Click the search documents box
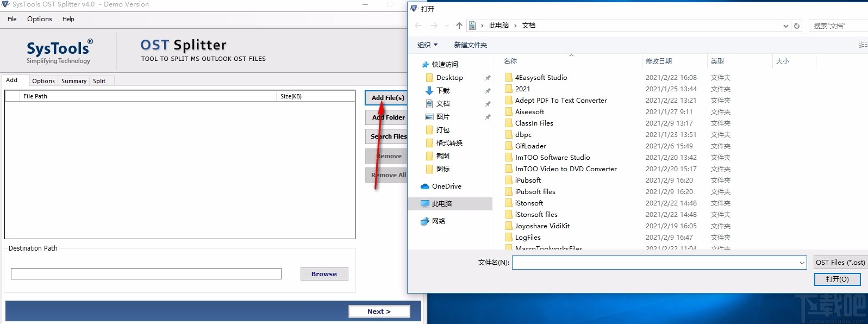Screen dimensions: 868x324 coord(837,26)
